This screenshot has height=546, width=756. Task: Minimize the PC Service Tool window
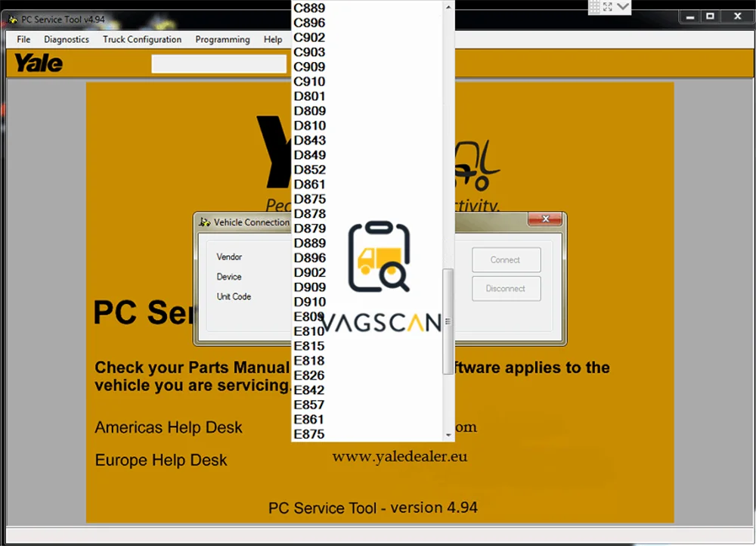(690, 17)
